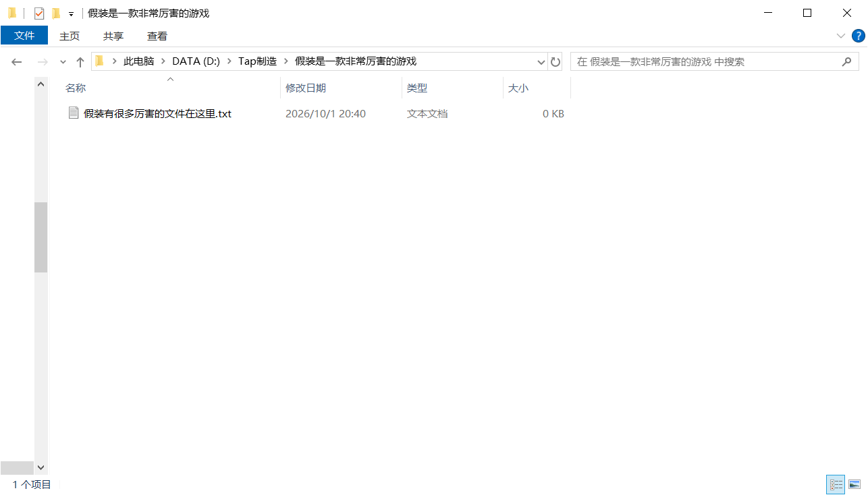The width and height of the screenshot is (868, 495).
Task: Click the navigation pane scroll-up arrow
Action: coord(40,84)
